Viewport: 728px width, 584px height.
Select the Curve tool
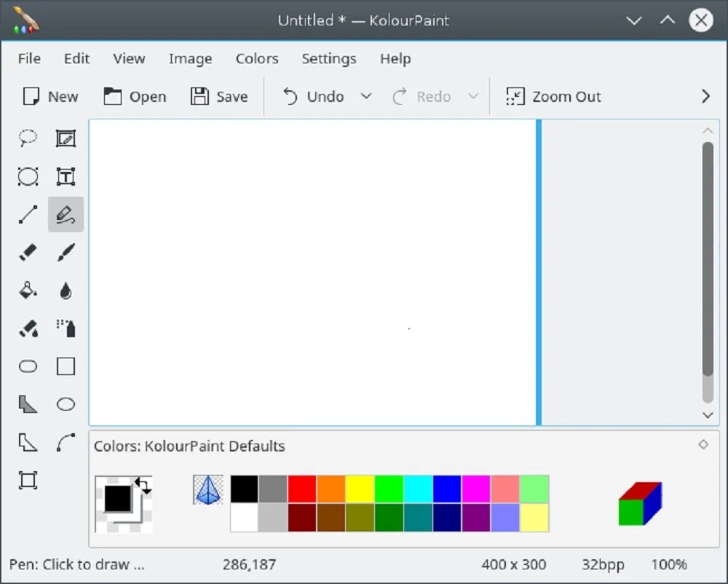66,443
